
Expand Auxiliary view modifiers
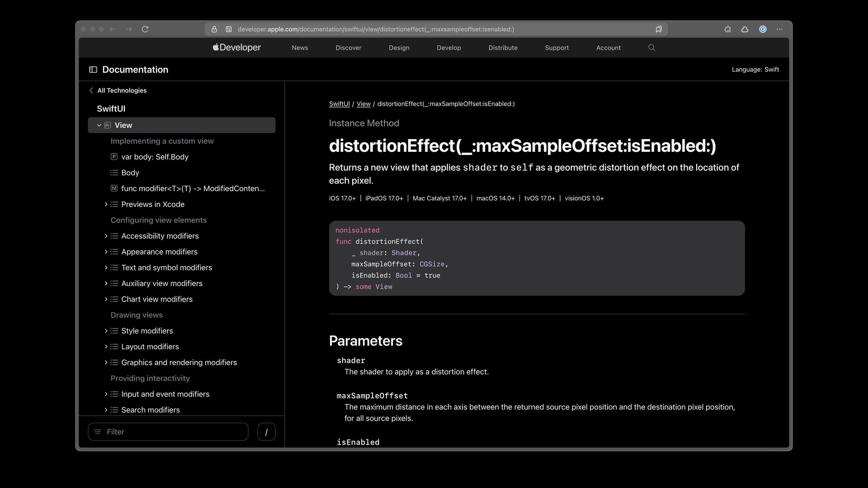click(106, 283)
